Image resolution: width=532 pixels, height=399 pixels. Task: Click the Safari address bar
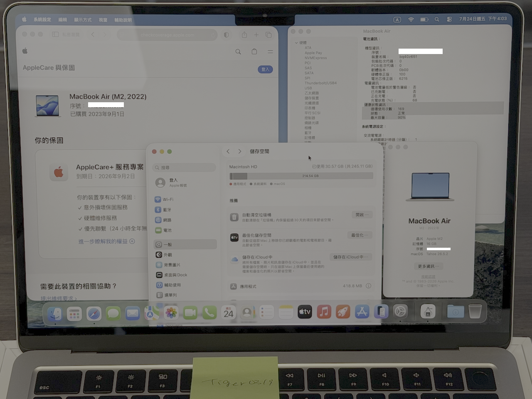tap(167, 35)
